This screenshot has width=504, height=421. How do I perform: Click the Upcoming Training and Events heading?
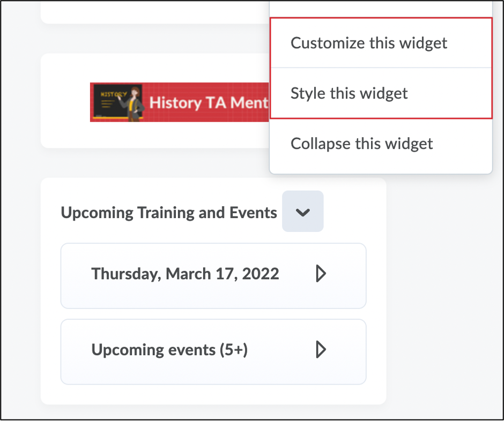(x=169, y=213)
